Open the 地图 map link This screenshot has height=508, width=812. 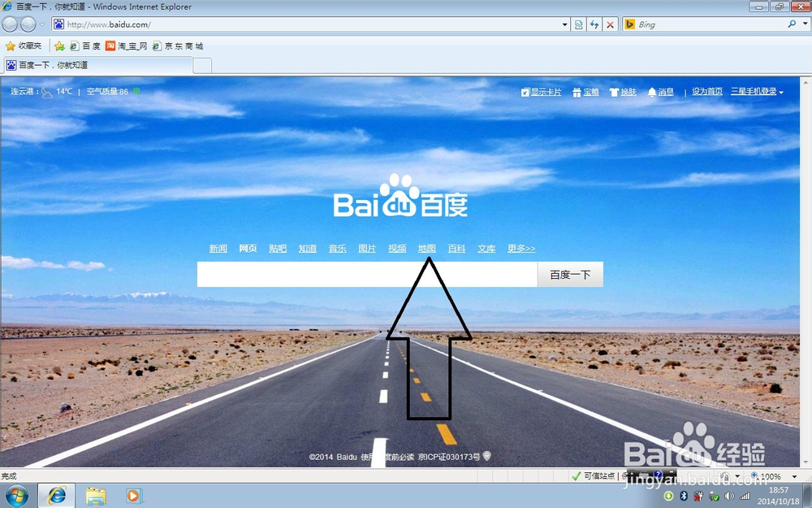pos(427,248)
